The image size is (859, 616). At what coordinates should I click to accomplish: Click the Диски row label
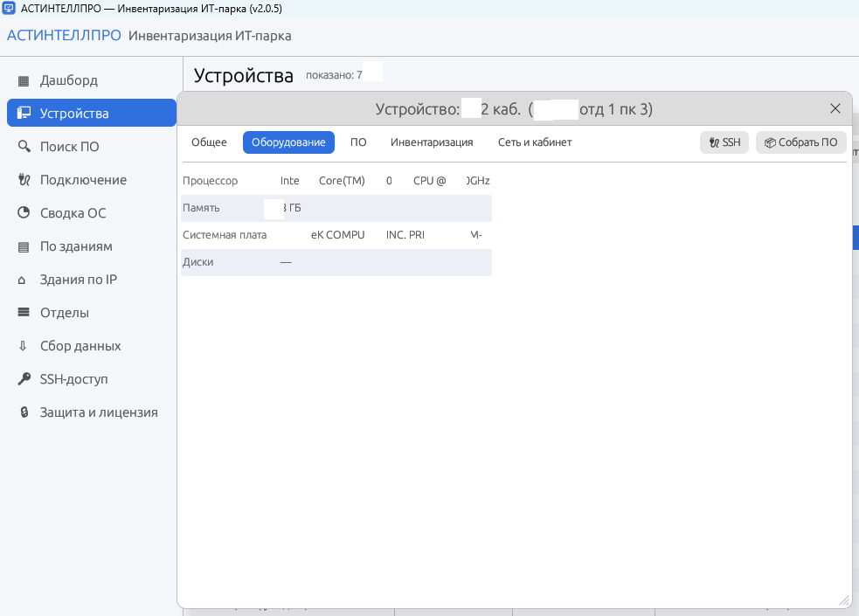[197, 262]
